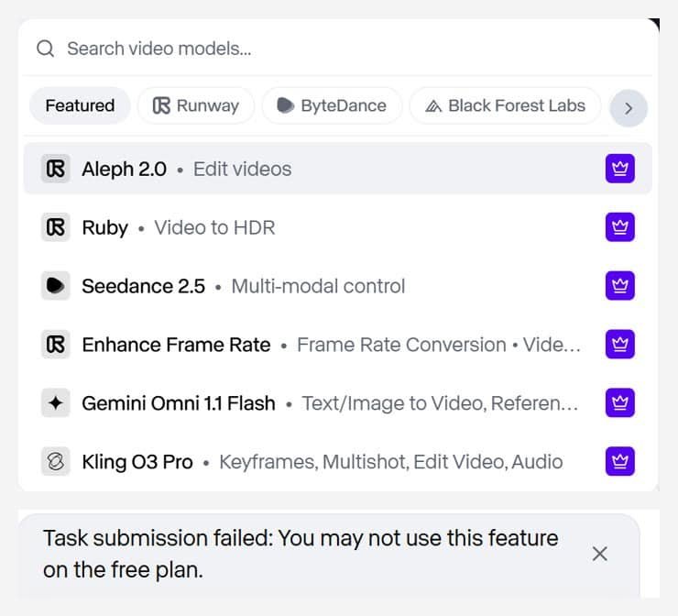The width and height of the screenshot is (678, 616).
Task: Dismiss the Task submission failed notification
Action: 600,554
